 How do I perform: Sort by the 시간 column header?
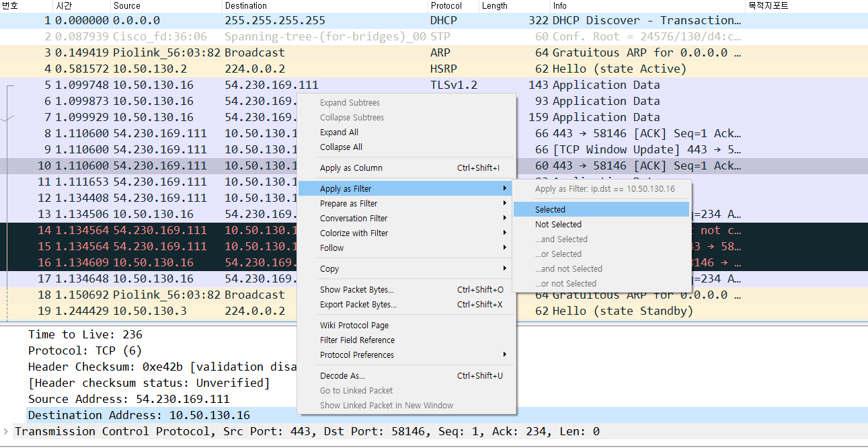coord(81,5)
